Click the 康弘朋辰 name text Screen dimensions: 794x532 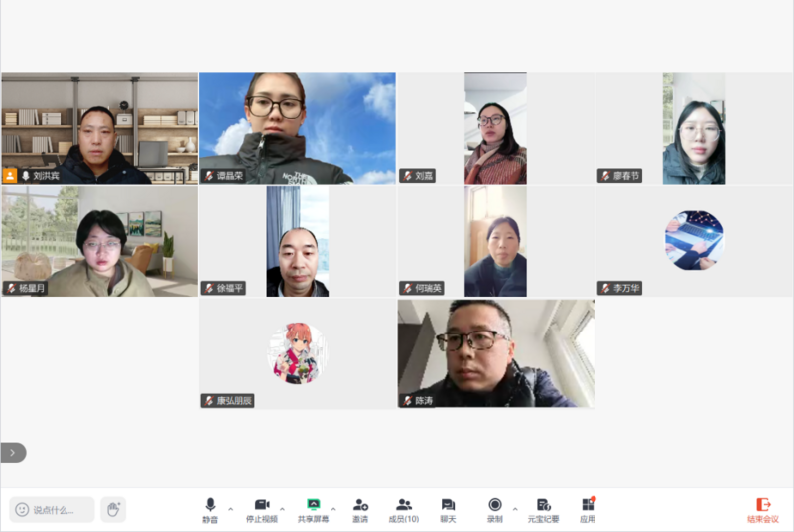pos(234,401)
